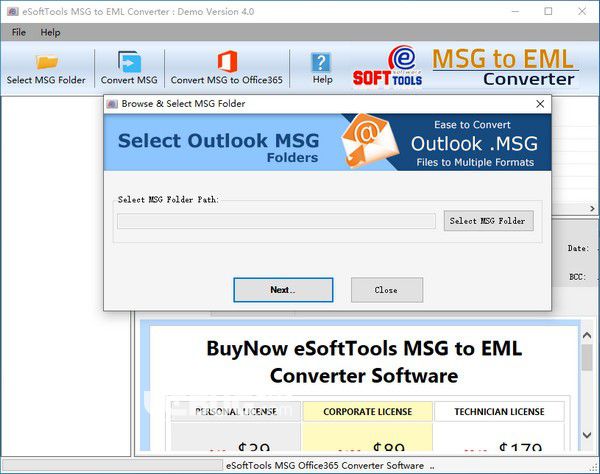
Task: Click the eSoftTools logo in header
Action: coord(388,67)
